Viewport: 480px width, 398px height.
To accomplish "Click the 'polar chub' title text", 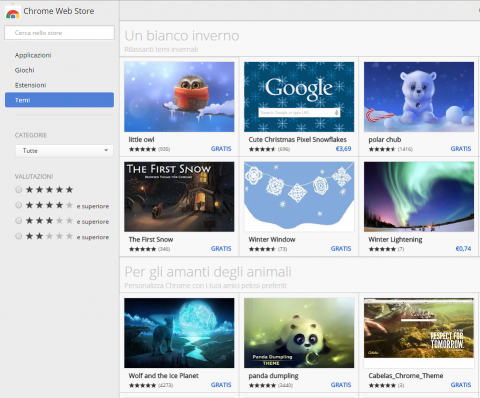I will 385,140.
